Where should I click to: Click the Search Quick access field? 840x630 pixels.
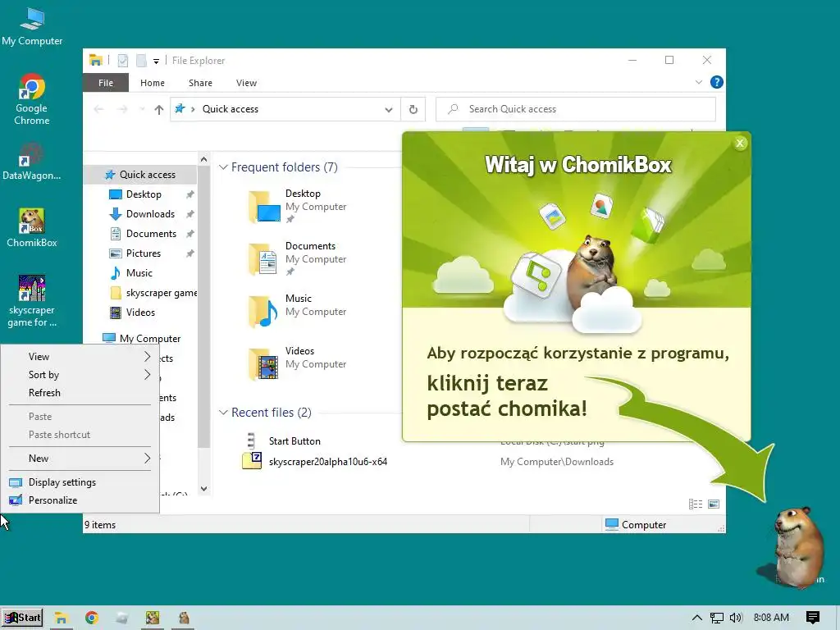576,109
